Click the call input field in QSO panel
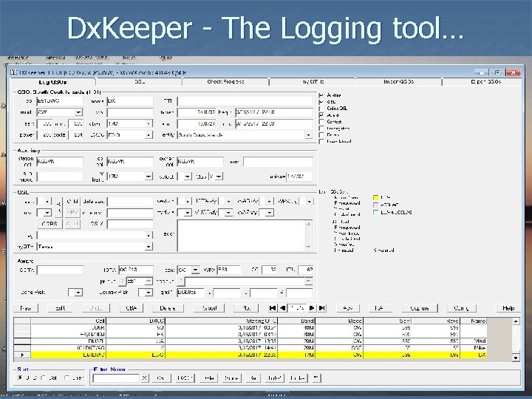This screenshot has height=399, width=532. pos(60,101)
